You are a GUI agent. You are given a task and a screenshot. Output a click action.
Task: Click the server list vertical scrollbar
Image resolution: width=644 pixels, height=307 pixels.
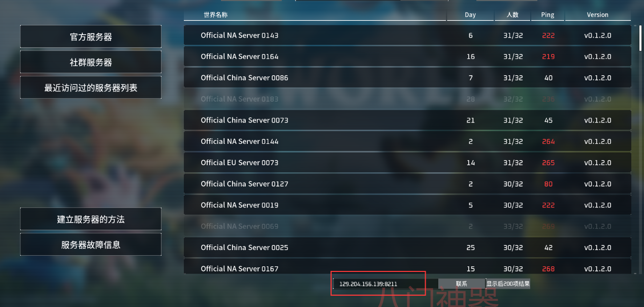(x=640, y=147)
